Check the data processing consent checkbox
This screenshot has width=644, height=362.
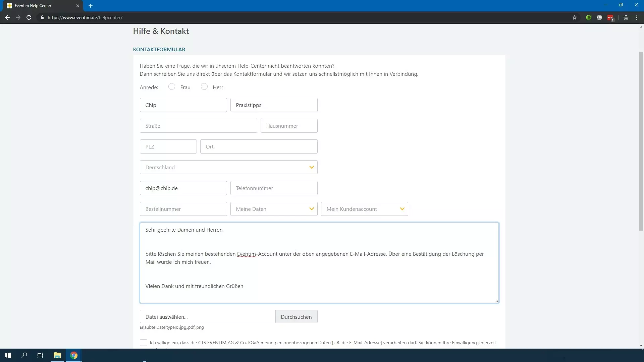[x=144, y=343]
